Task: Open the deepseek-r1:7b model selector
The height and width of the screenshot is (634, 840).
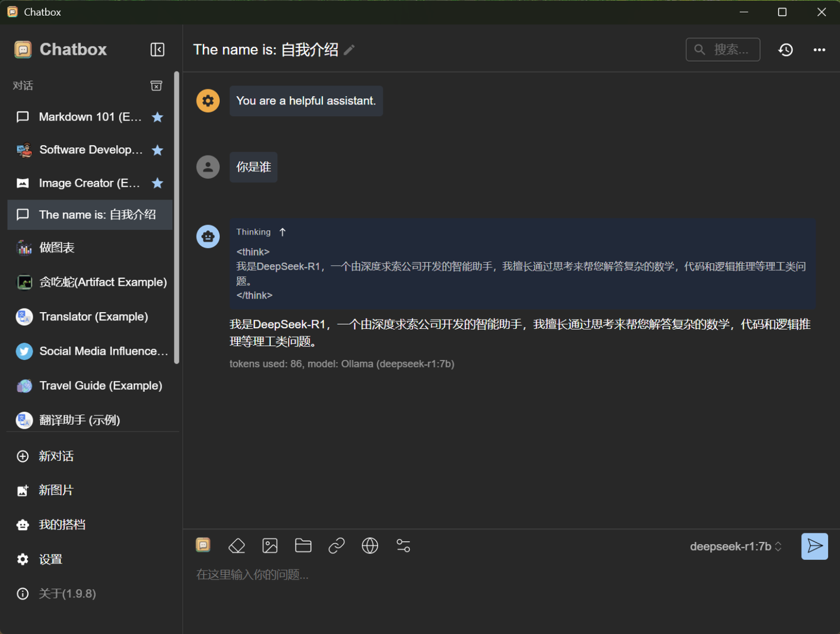Action: point(735,546)
